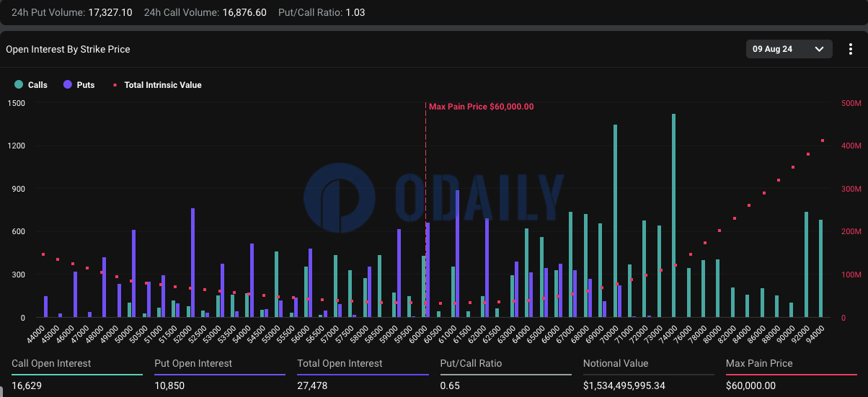
Task: Toggle the Puts legend series
Action: coord(79,85)
